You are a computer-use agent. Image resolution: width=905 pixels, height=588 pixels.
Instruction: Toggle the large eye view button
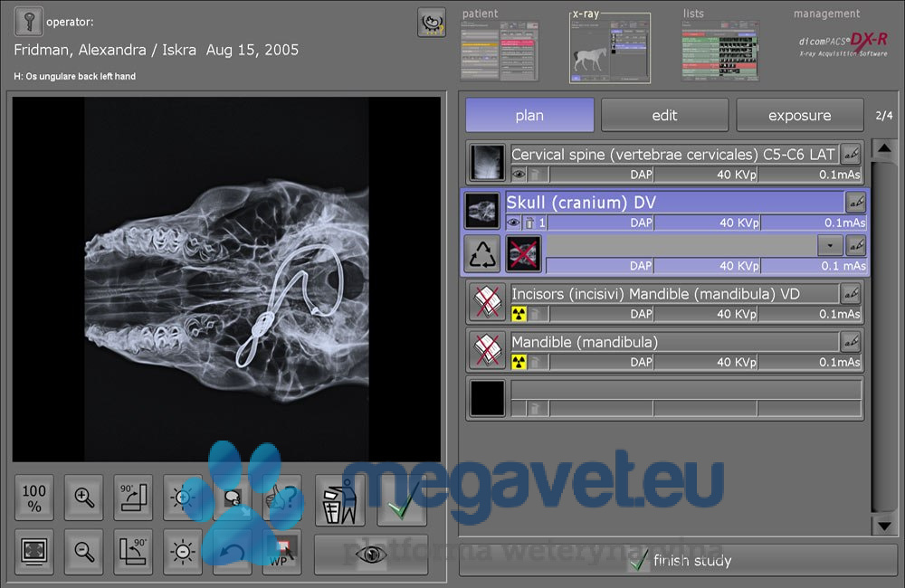coord(370,555)
